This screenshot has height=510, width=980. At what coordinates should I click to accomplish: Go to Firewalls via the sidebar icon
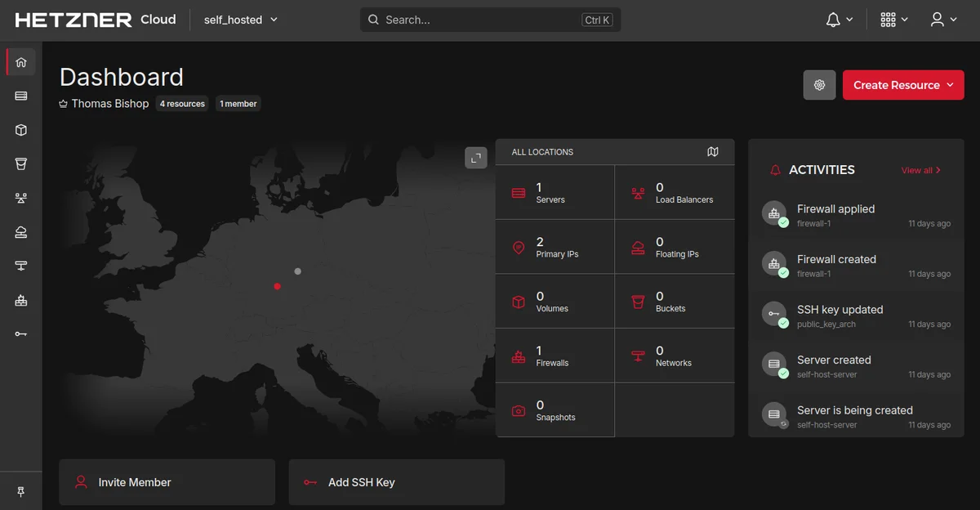point(21,300)
